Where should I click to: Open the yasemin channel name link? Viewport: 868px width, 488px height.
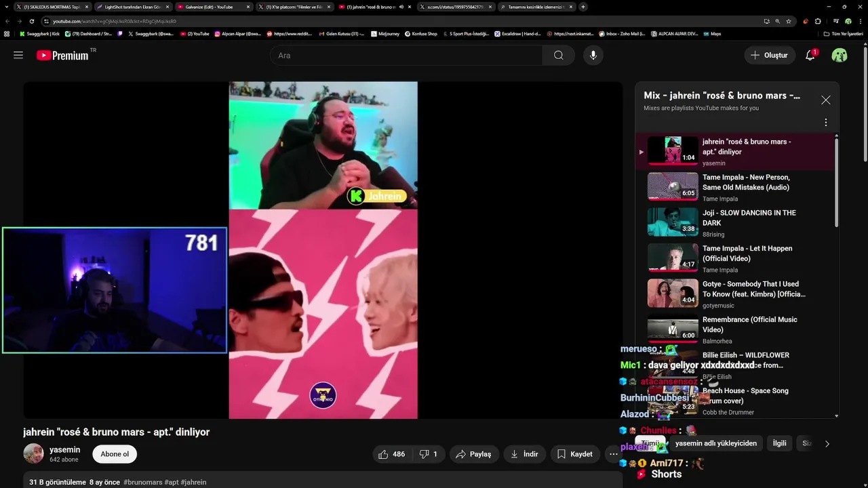pos(65,449)
